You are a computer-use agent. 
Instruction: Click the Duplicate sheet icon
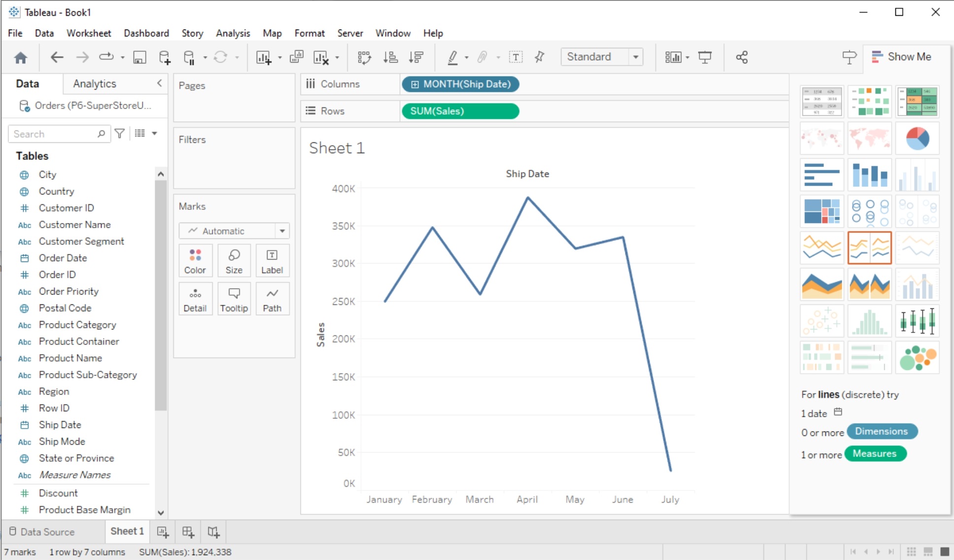[296, 57]
